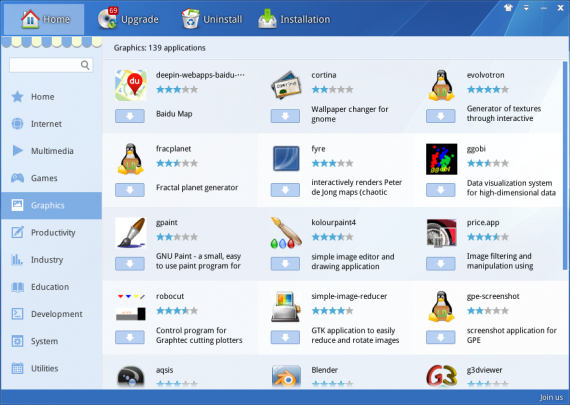
Task: Click the evolvotron star rating
Action: (487, 89)
